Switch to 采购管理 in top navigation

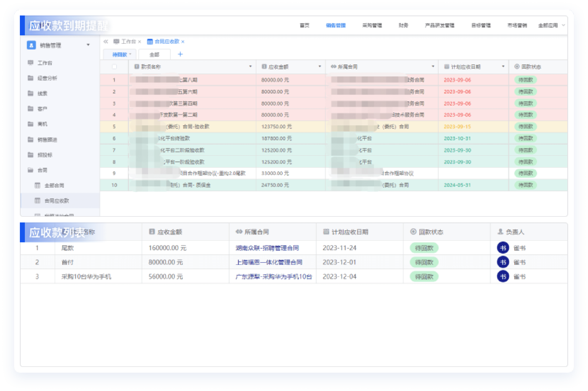pos(372,25)
